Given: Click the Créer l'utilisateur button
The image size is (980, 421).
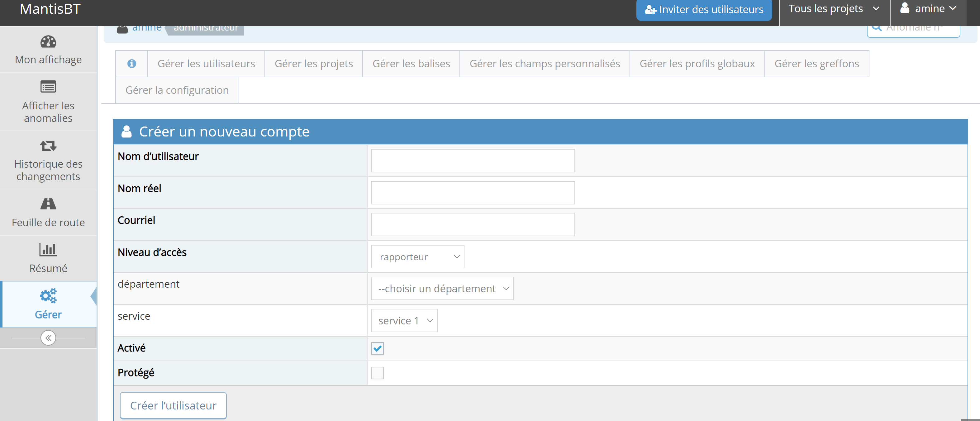Looking at the screenshot, I should [x=173, y=405].
